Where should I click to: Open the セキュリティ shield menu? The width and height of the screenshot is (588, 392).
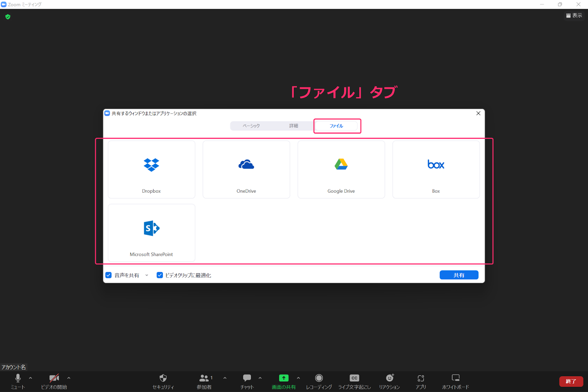coord(163,381)
